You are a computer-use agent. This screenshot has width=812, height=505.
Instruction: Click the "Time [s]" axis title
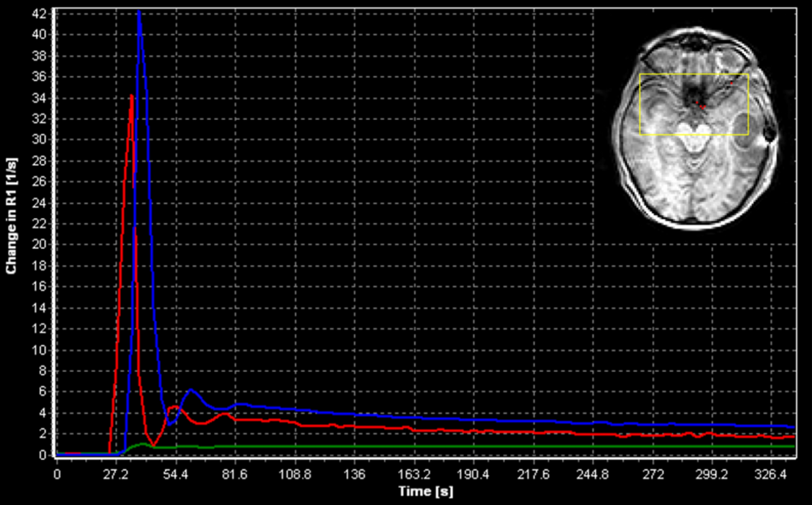click(426, 491)
